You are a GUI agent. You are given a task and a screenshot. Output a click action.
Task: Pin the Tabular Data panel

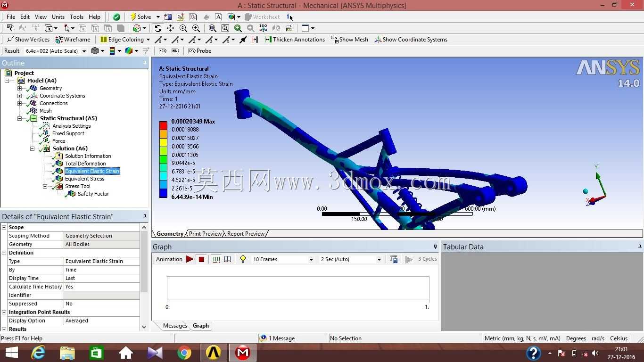tap(640, 247)
